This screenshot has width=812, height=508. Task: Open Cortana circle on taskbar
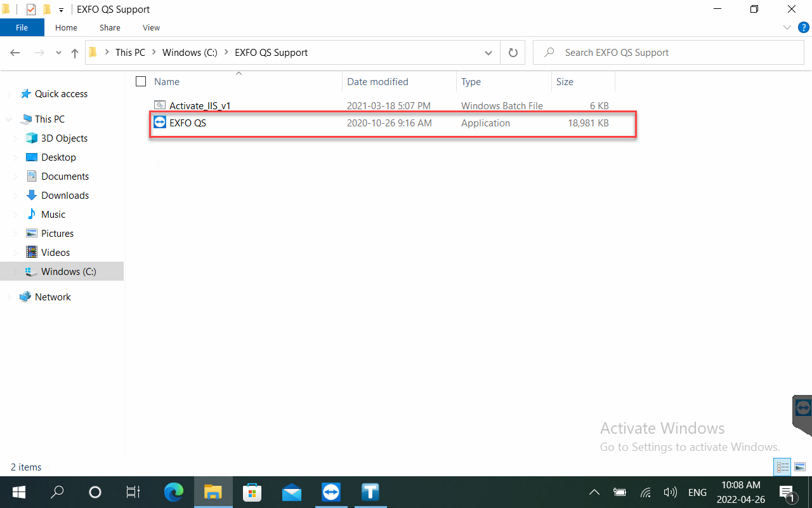click(95, 492)
